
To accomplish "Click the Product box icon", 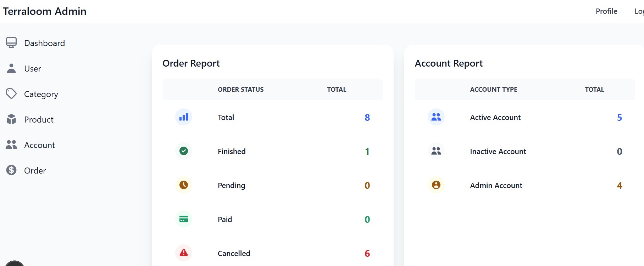I will 11,119.
